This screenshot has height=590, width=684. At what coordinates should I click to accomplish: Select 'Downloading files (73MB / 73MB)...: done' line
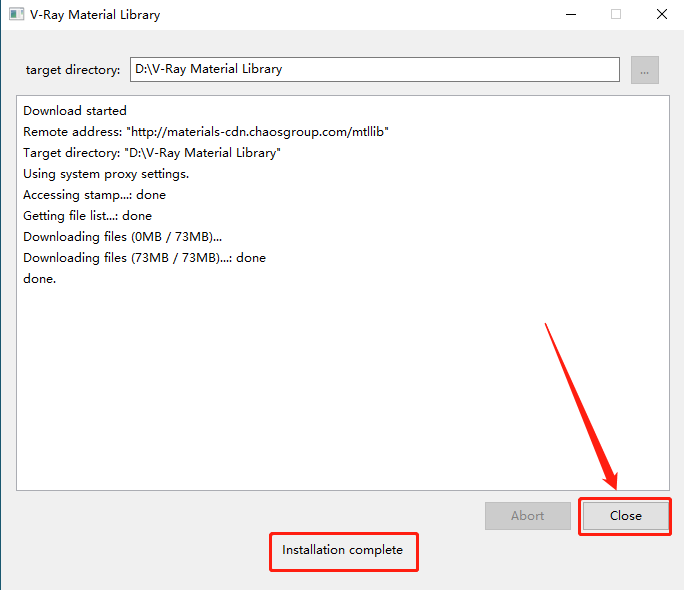(x=144, y=258)
